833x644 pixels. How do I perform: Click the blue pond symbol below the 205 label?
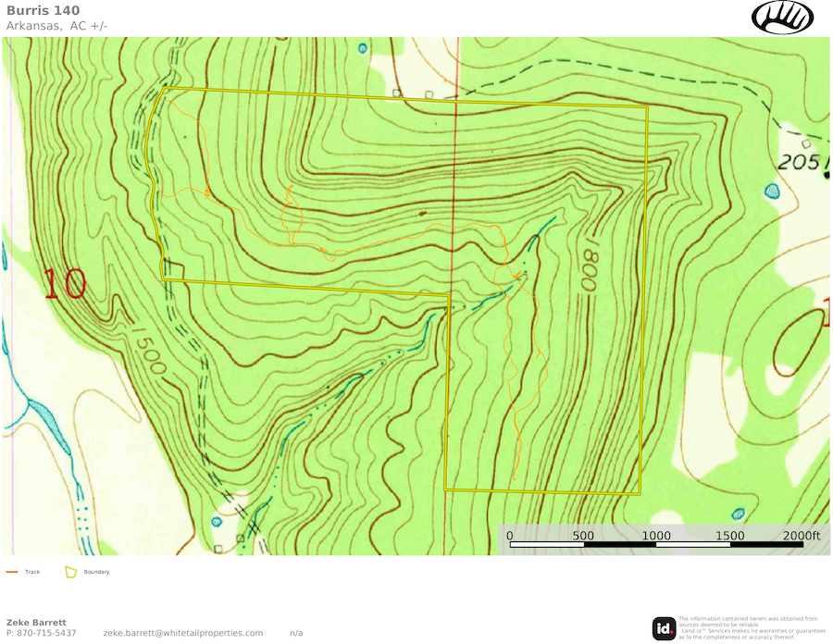772,191
